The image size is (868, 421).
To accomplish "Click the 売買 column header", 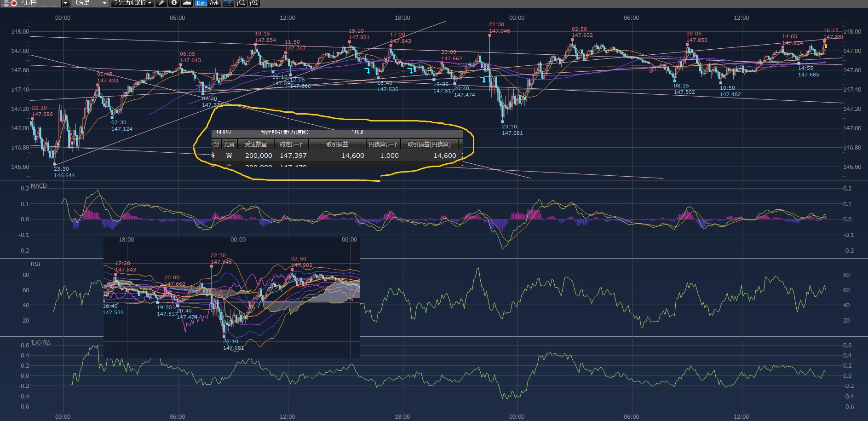I will (x=229, y=144).
